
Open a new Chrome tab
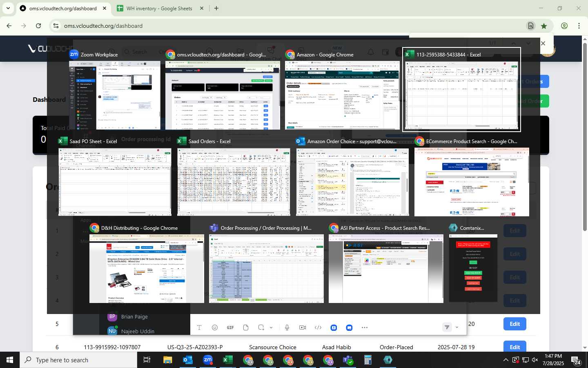pos(216,8)
